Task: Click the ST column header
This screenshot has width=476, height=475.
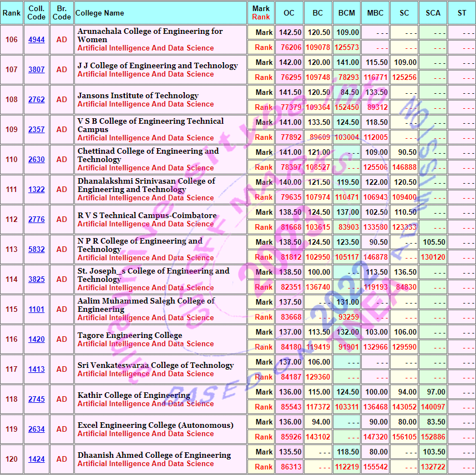Action: tap(462, 13)
